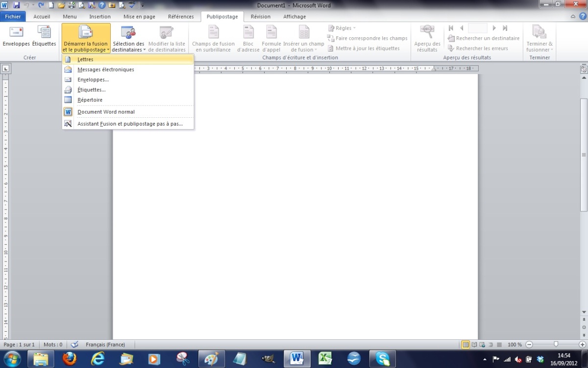Click the Bloc d'adresse button

(x=248, y=38)
